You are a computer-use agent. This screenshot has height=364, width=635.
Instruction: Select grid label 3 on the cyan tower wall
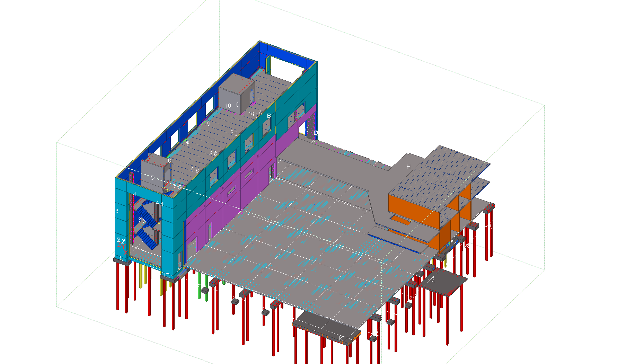tap(117, 211)
